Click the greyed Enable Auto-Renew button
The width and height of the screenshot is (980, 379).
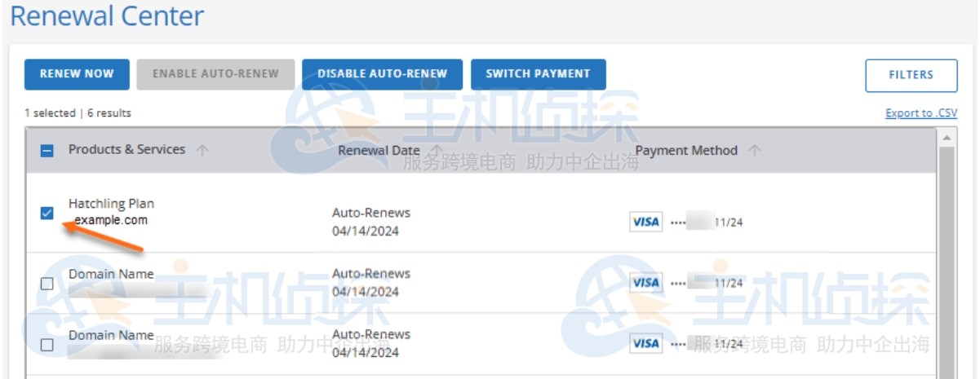click(215, 74)
